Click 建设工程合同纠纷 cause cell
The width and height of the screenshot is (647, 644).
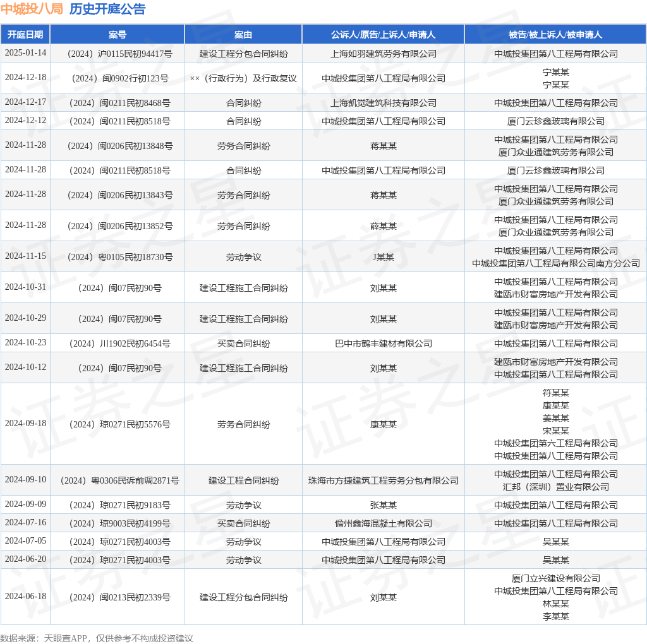243,480
